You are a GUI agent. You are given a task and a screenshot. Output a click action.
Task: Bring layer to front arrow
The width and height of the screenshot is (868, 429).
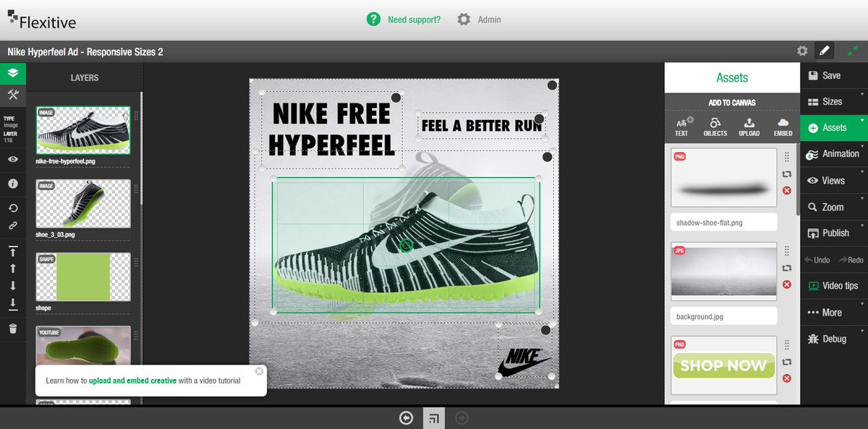(12, 251)
